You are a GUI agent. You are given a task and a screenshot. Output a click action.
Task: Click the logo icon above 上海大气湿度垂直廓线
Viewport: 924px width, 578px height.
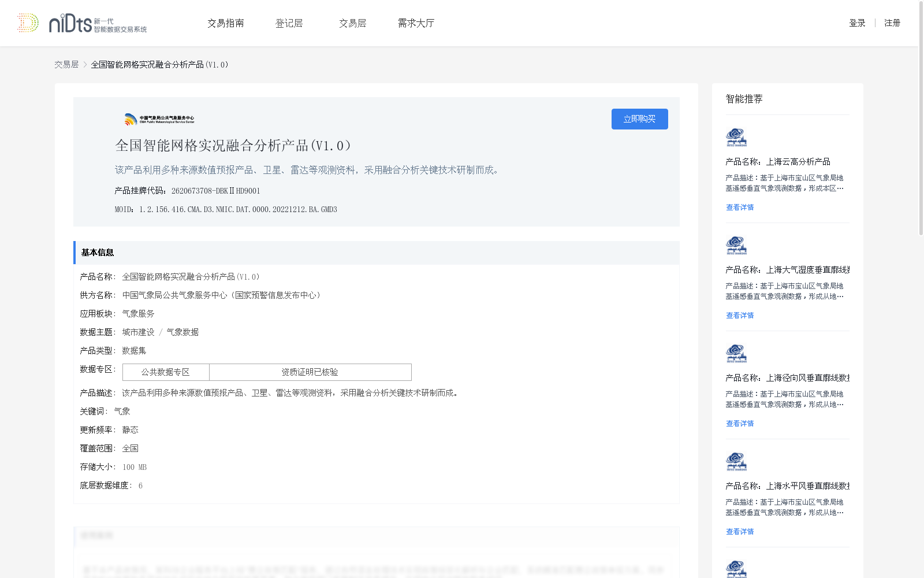736,246
